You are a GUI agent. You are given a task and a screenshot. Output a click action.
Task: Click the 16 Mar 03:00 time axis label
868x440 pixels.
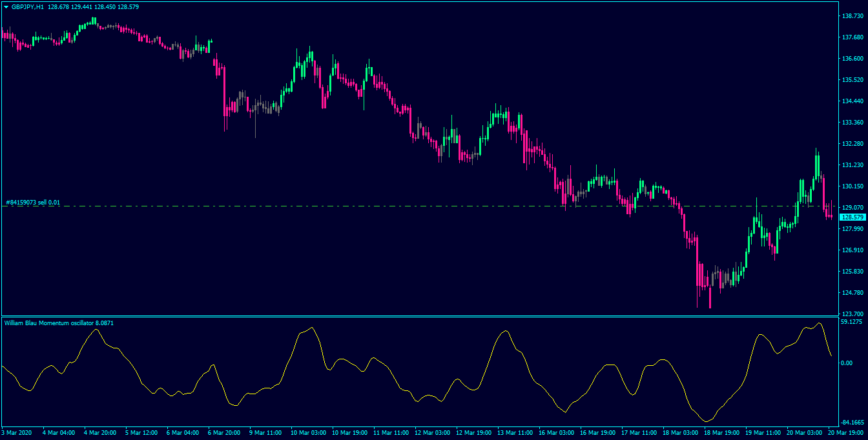557,432
